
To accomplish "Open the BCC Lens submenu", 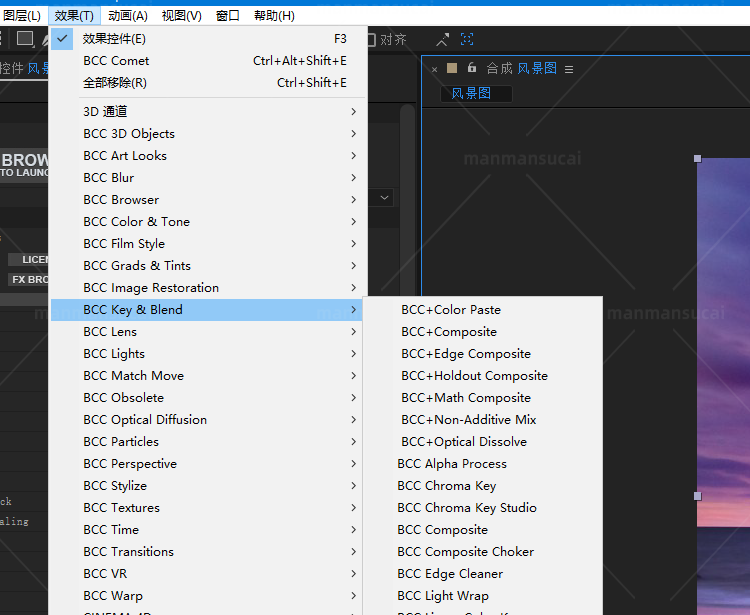I will 208,331.
